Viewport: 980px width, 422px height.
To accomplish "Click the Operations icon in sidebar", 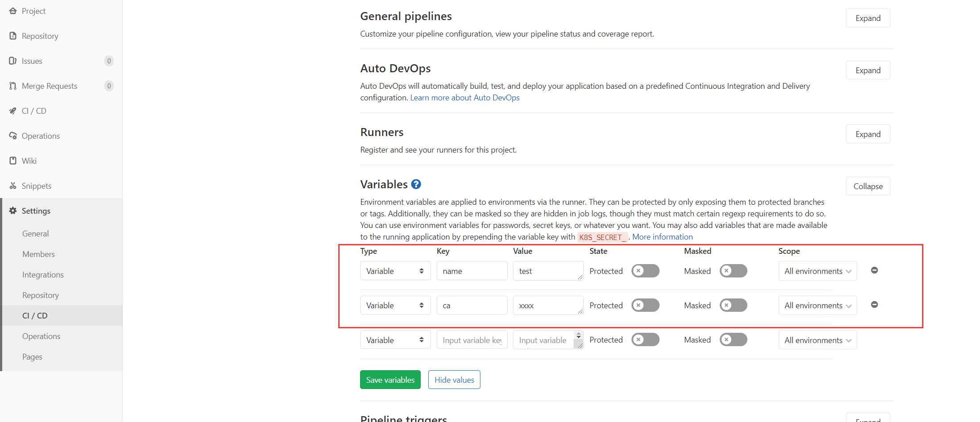I will [x=13, y=136].
